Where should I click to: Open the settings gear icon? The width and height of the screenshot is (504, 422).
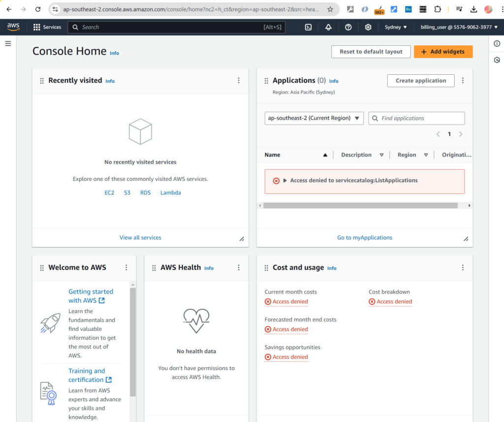(x=368, y=27)
